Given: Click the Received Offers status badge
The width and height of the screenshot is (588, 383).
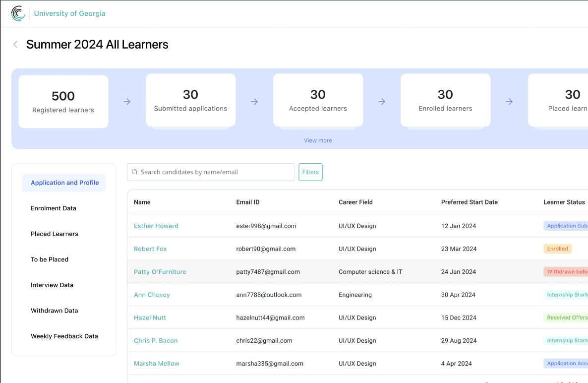Looking at the screenshot, I should (566, 318).
